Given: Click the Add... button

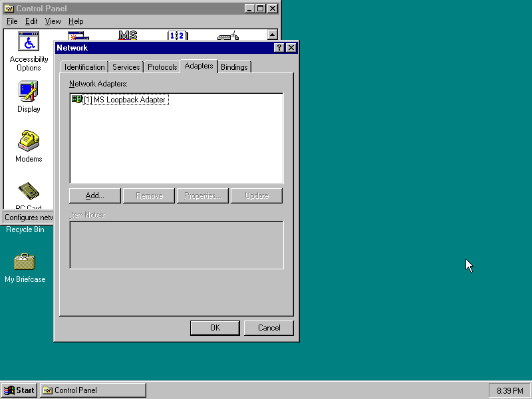Looking at the screenshot, I should click(x=95, y=196).
